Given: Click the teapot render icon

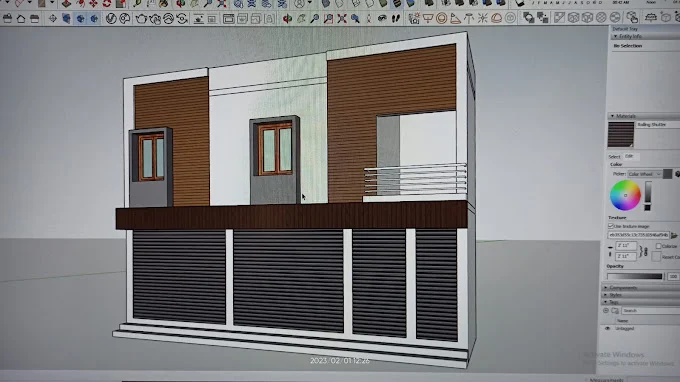Looking at the screenshot, I should click(141, 19).
